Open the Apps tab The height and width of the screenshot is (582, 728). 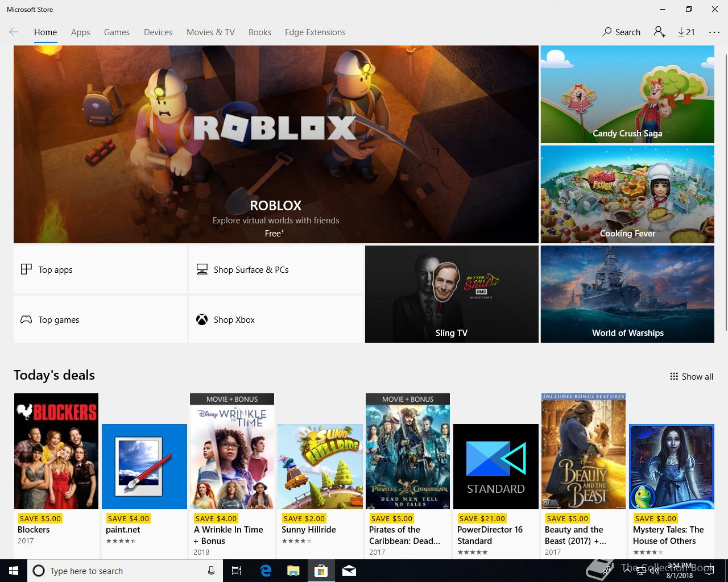click(81, 32)
